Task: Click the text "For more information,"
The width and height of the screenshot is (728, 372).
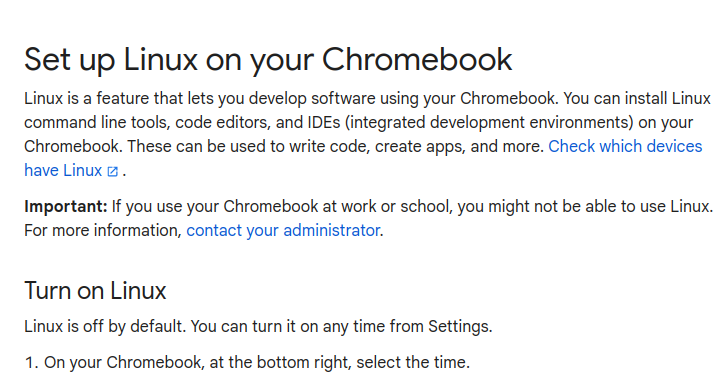Action: click(x=103, y=230)
